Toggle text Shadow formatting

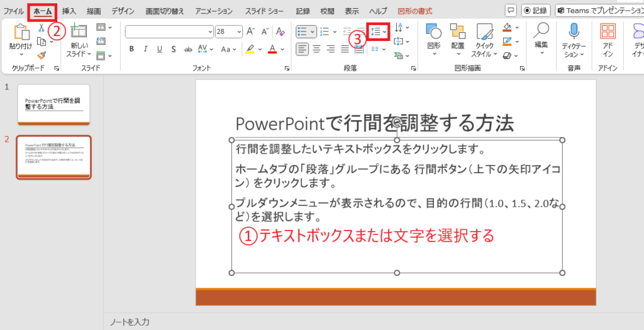tap(174, 49)
